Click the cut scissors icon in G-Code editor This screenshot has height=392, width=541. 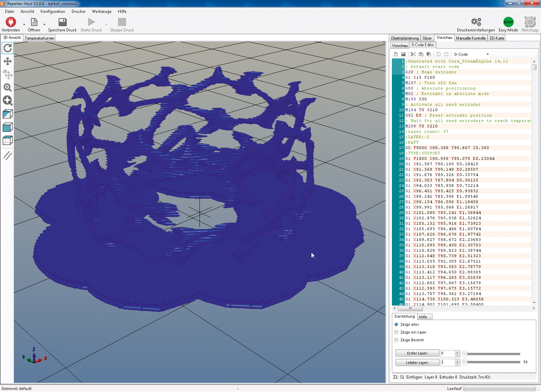point(413,54)
